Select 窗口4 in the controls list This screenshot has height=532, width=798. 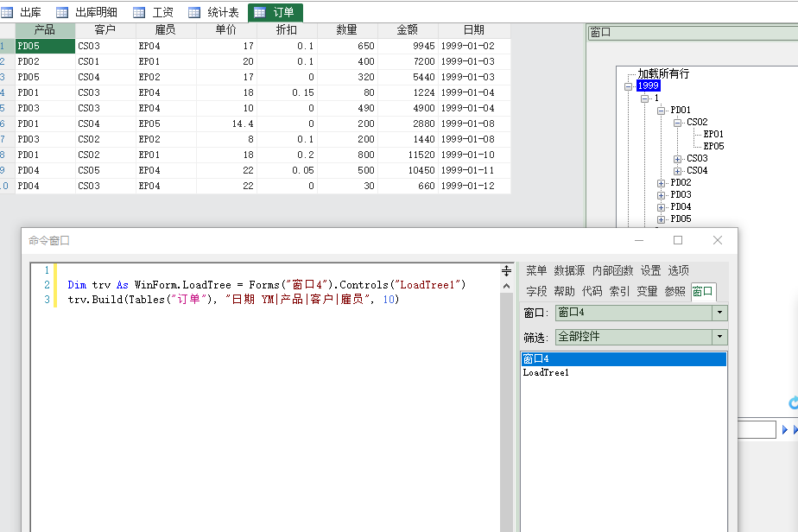624,359
